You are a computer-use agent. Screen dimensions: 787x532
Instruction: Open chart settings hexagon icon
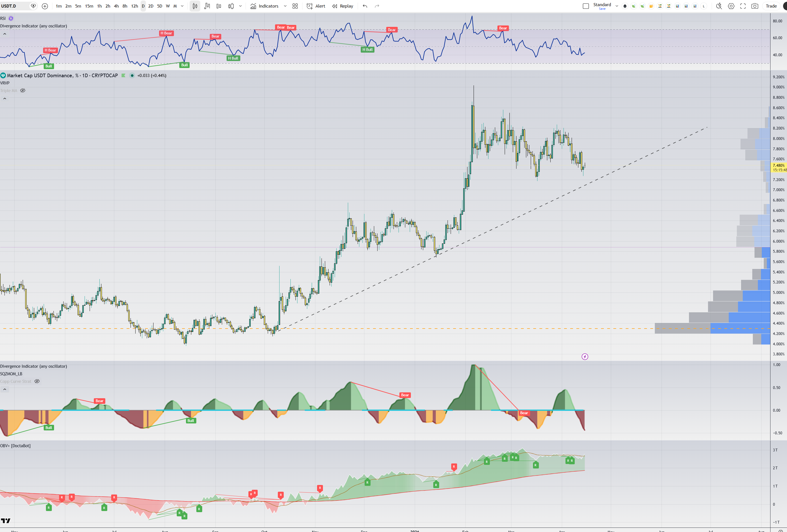pos(731,6)
